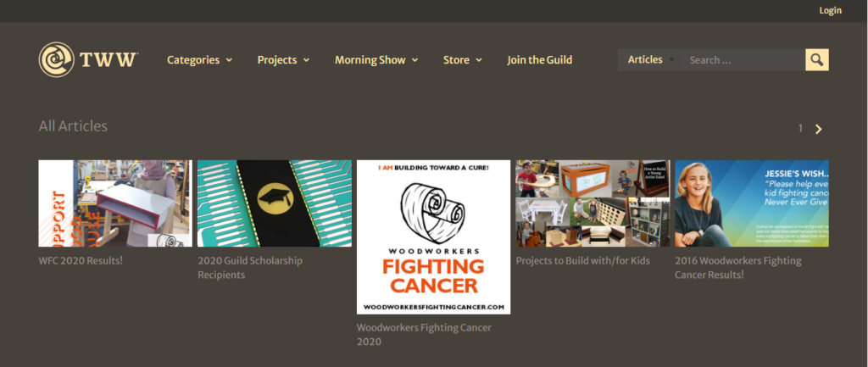
Task: Focus the Search text field
Action: (743, 60)
